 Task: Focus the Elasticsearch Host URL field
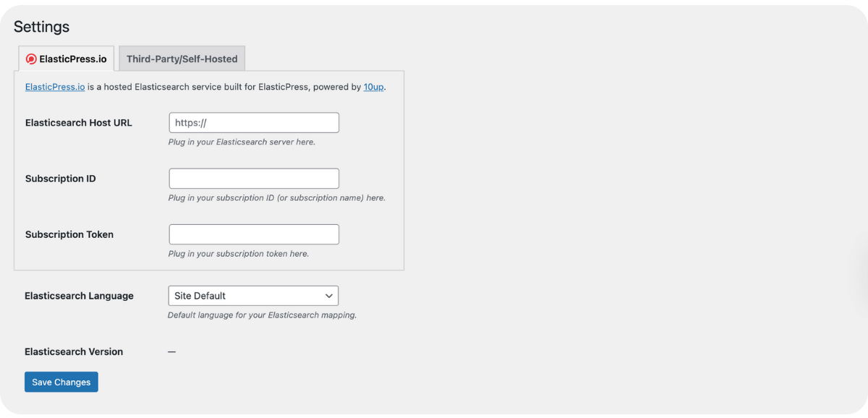[x=254, y=123]
